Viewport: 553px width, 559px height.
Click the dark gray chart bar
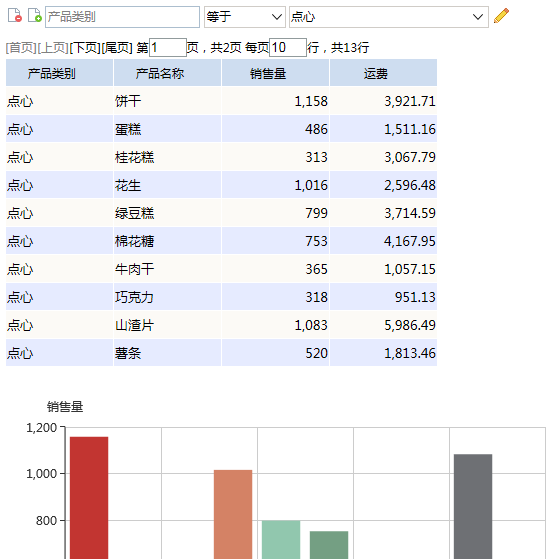pos(473,506)
